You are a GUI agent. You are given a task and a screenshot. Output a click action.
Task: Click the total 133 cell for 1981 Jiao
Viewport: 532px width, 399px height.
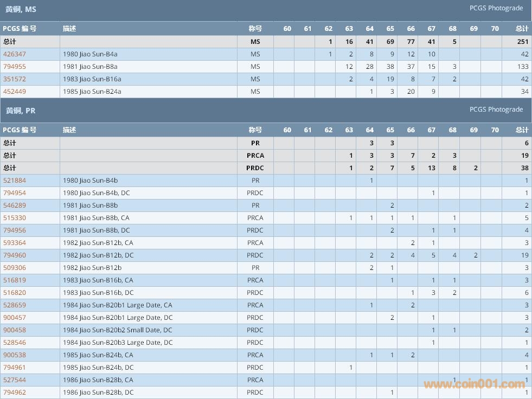(522, 67)
